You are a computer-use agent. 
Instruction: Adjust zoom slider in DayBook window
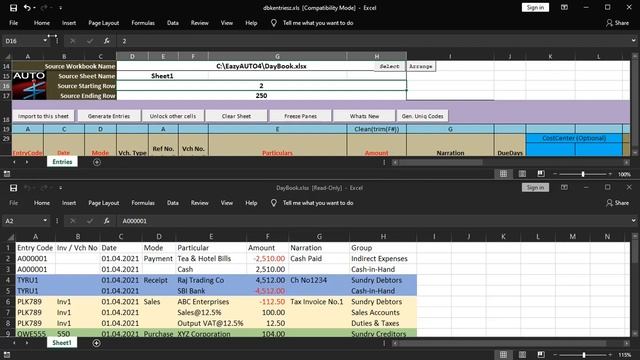(584, 355)
